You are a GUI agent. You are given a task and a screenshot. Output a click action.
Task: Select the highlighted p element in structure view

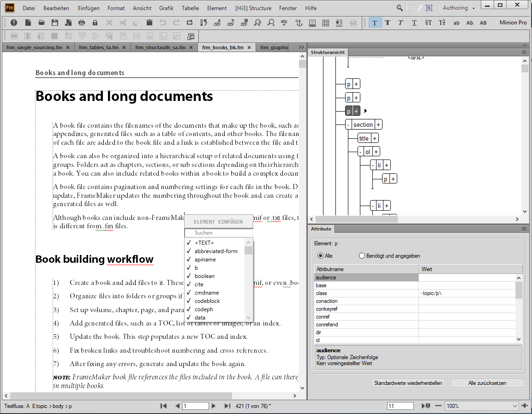pos(349,111)
